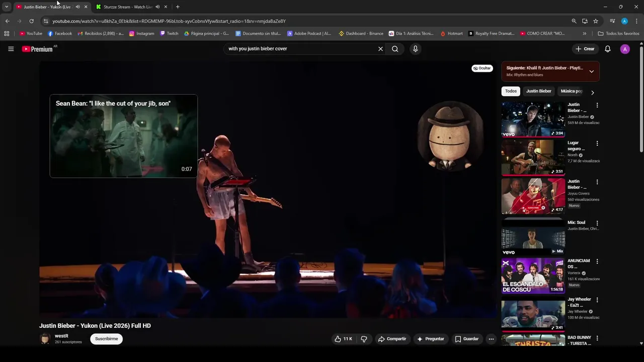Open the account avatar menu on YouTube
Viewport: 644px width, 362px height.
pos(625,49)
